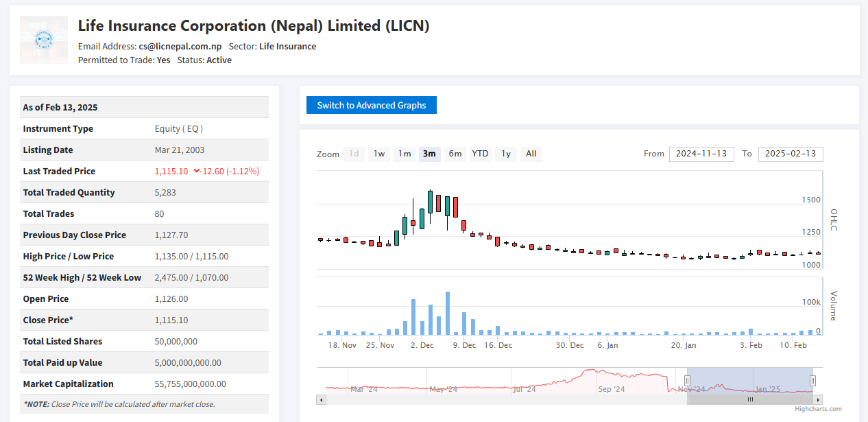Click "Sep '24" in the navigator
The height and width of the screenshot is (422, 868).
pyautogui.click(x=612, y=389)
